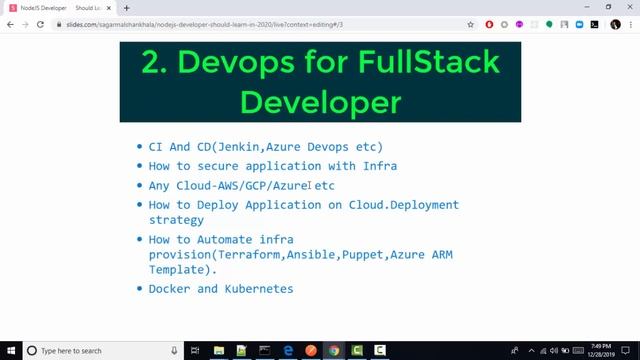The height and width of the screenshot is (360, 640).
Task: Launch Microsoft Edge from the taskbar
Action: pos(288,351)
